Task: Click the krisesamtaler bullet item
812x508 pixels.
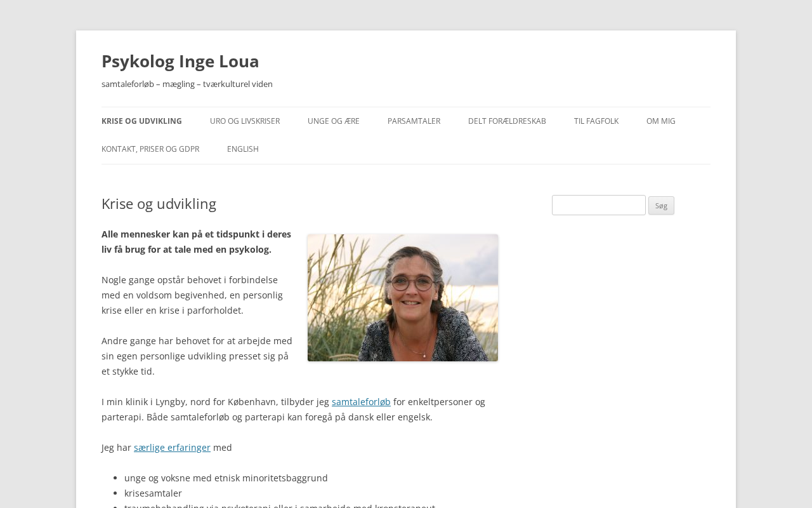Action: point(153,493)
